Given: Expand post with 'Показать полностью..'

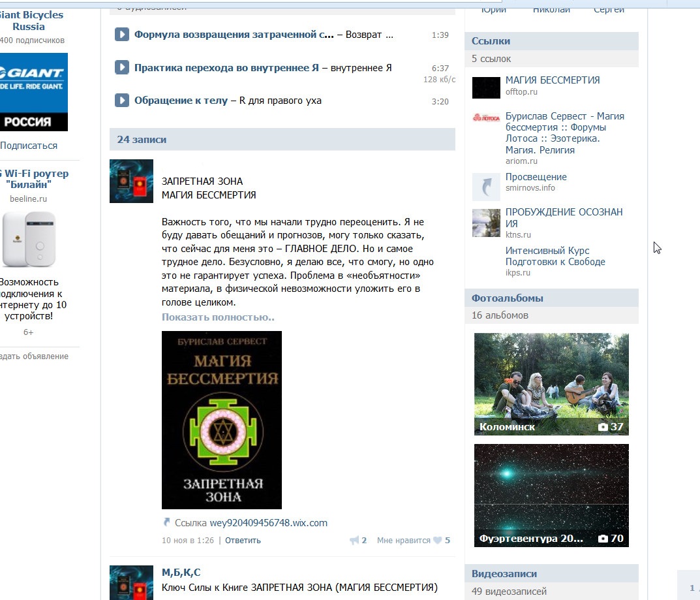Looking at the screenshot, I should [218, 317].
